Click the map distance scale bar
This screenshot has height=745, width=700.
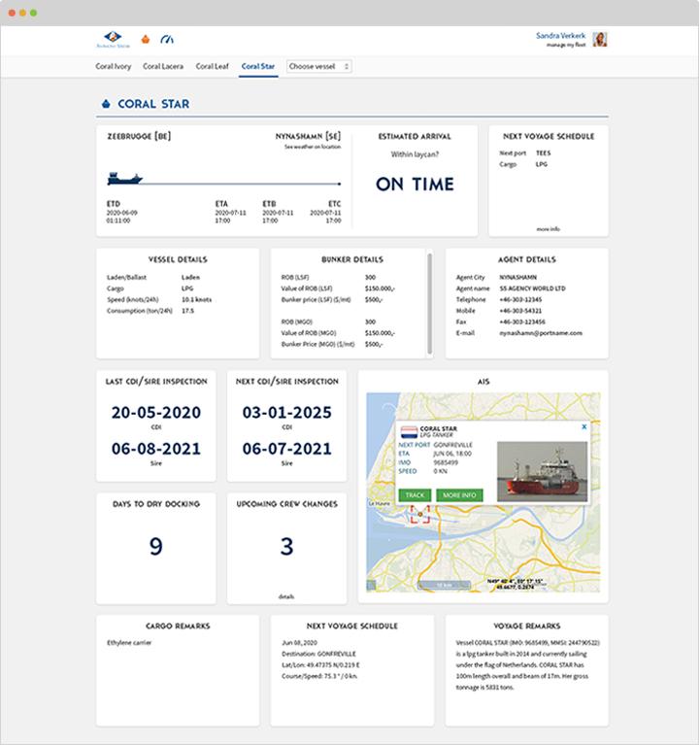click(444, 586)
